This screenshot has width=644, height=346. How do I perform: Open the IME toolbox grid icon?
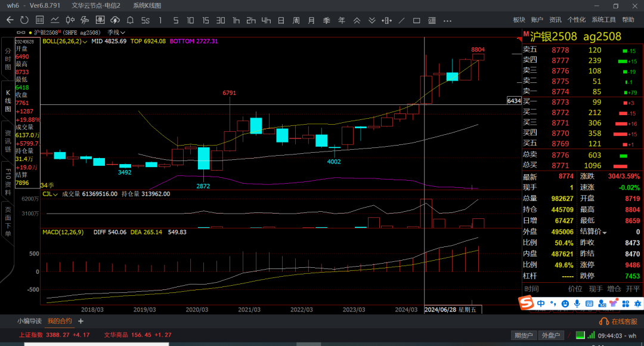(626, 304)
